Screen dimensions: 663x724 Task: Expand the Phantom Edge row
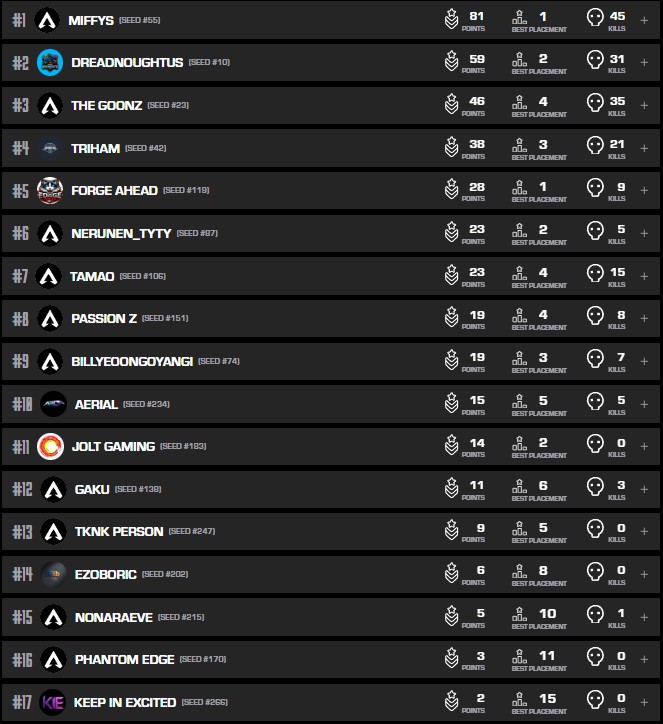(644, 660)
